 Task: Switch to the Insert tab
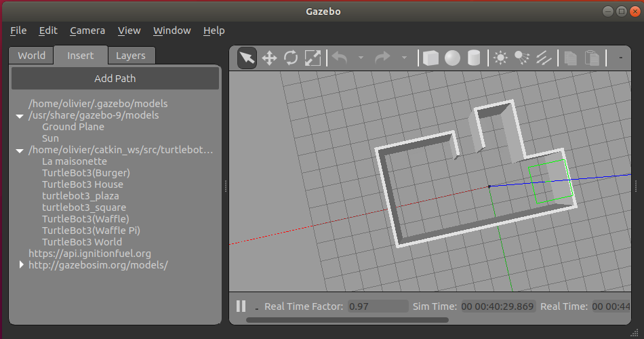pyautogui.click(x=81, y=56)
